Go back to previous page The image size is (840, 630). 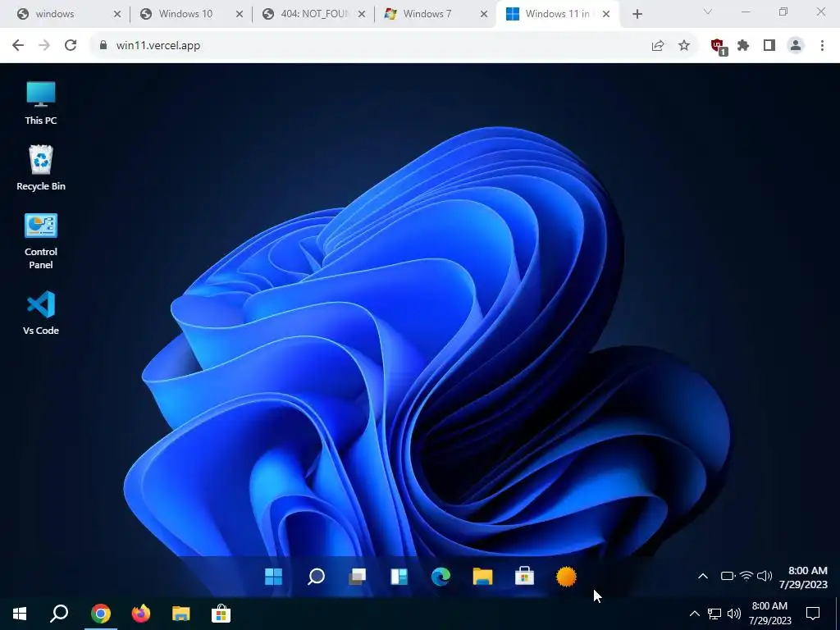pos(18,46)
